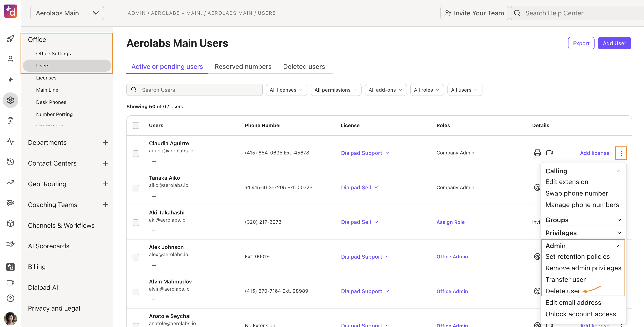Image resolution: width=644 pixels, height=327 pixels.
Task: Open the activity pulse icon in sidebar
Action: 10,141
